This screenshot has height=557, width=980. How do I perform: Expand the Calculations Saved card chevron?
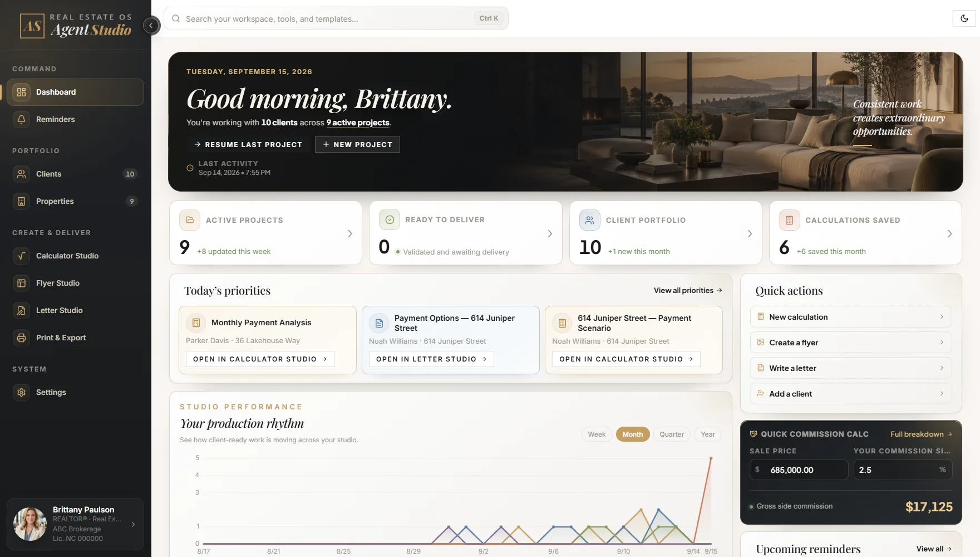click(x=949, y=233)
